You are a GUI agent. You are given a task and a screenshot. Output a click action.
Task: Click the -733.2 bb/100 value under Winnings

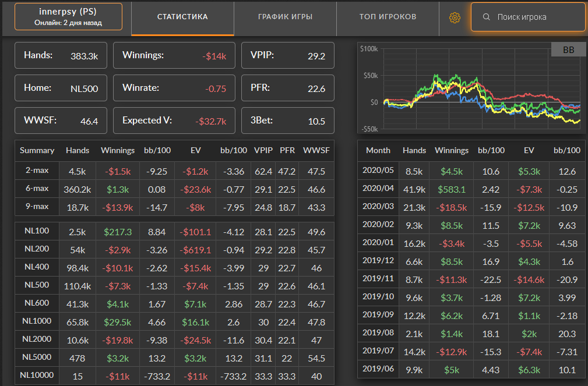[x=157, y=376]
